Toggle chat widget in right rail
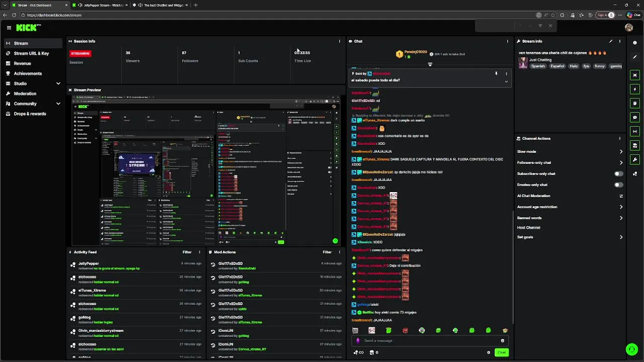Viewport: 644px width, 362px height. (x=635, y=117)
